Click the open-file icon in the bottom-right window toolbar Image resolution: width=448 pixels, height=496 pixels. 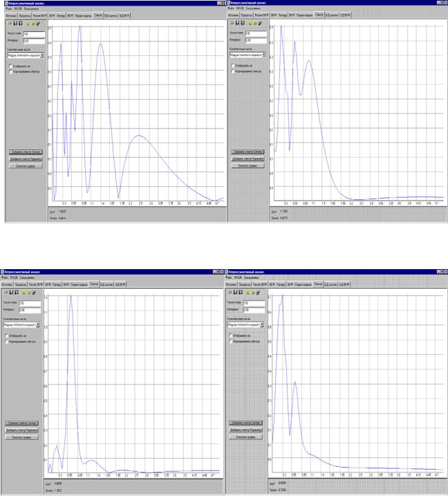point(230,292)
